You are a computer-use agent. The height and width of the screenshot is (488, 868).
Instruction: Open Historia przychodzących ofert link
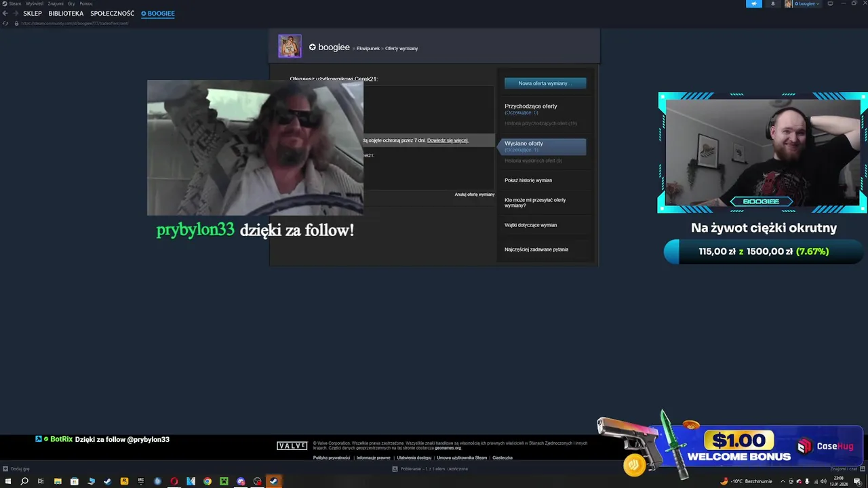(x=540, y=123)
